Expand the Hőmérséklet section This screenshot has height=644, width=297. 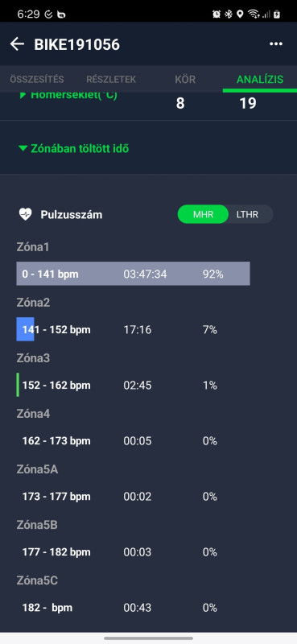pyautogui.click(x=68, y=95)
